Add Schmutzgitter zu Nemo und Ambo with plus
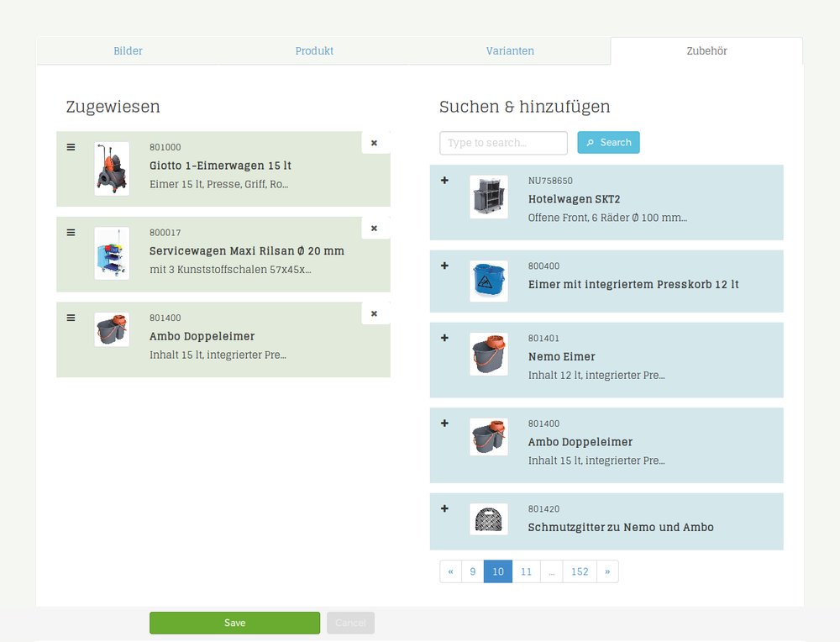840x642 pixels. point(444,508)
